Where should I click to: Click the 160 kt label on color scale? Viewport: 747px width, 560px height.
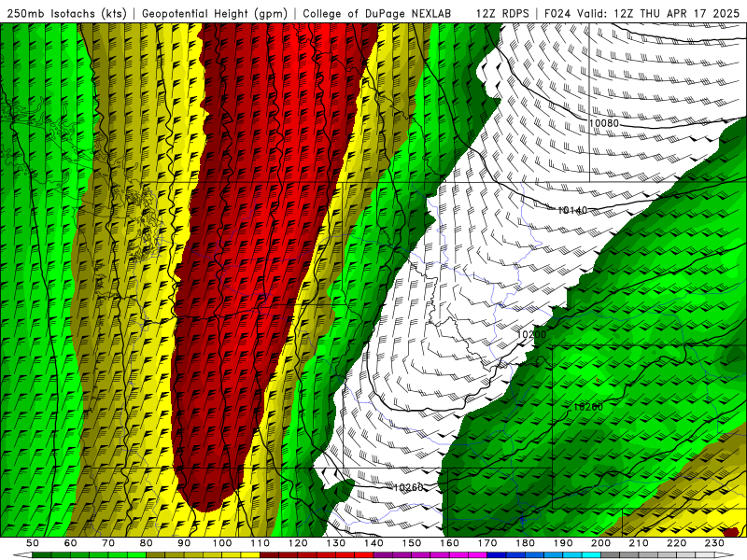pyautogui.click(x=450, y=543)
